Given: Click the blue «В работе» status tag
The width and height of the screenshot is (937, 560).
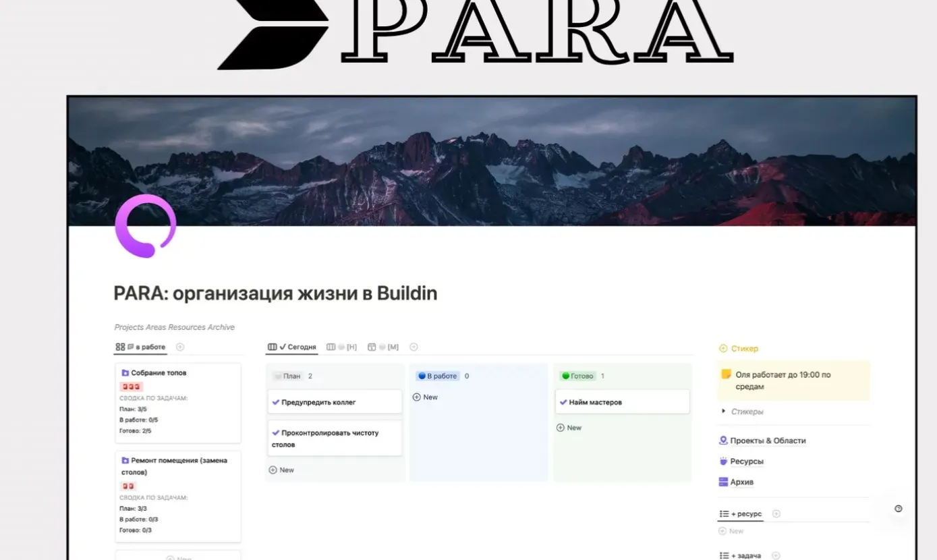Looking at the screenshot, I should click(437, 376).
